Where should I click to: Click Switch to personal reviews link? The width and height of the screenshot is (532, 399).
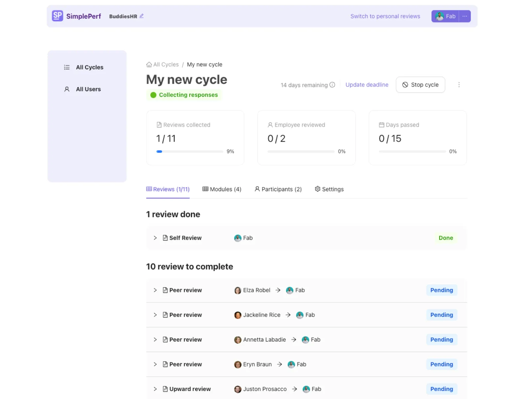pyautogui.click(x=385, y=16)
